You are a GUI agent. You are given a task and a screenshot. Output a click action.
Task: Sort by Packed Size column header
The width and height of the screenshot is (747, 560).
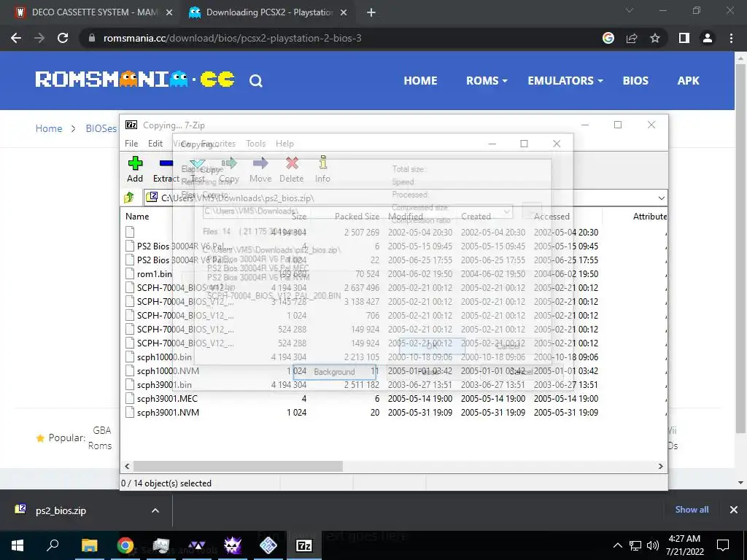tap(357, 216)
